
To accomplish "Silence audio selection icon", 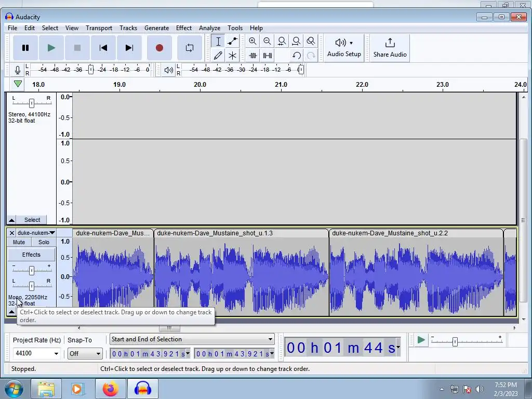I will (x=268, y=55).
